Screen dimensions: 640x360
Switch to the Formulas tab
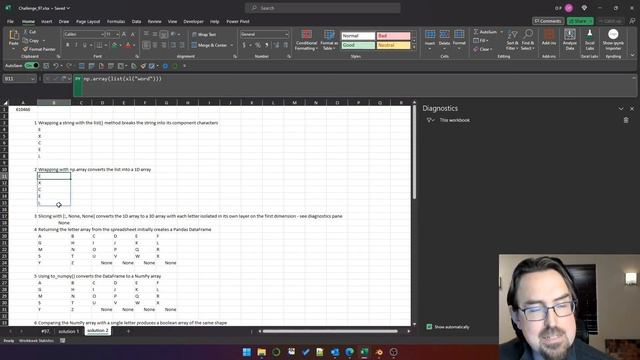116,22
